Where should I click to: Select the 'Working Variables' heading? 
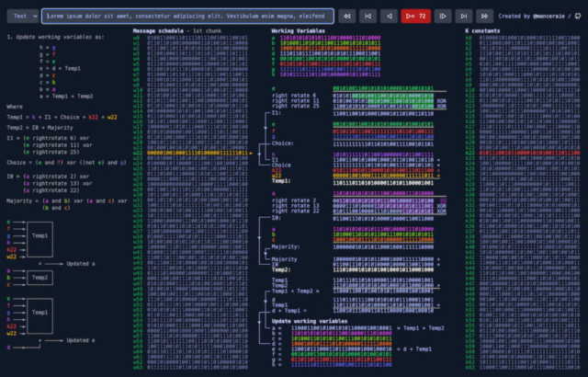[x=298, y=30]
